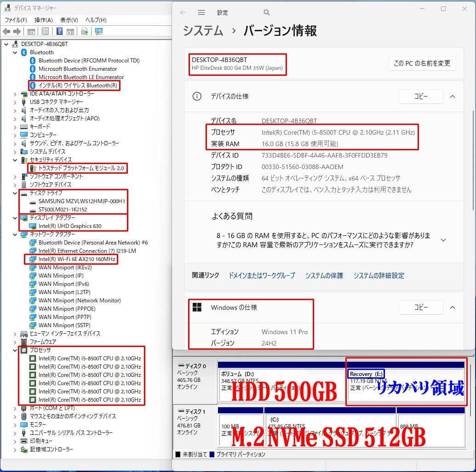
Task: Collapse the デバイスの仕様 section
Action: click(453, 97)
